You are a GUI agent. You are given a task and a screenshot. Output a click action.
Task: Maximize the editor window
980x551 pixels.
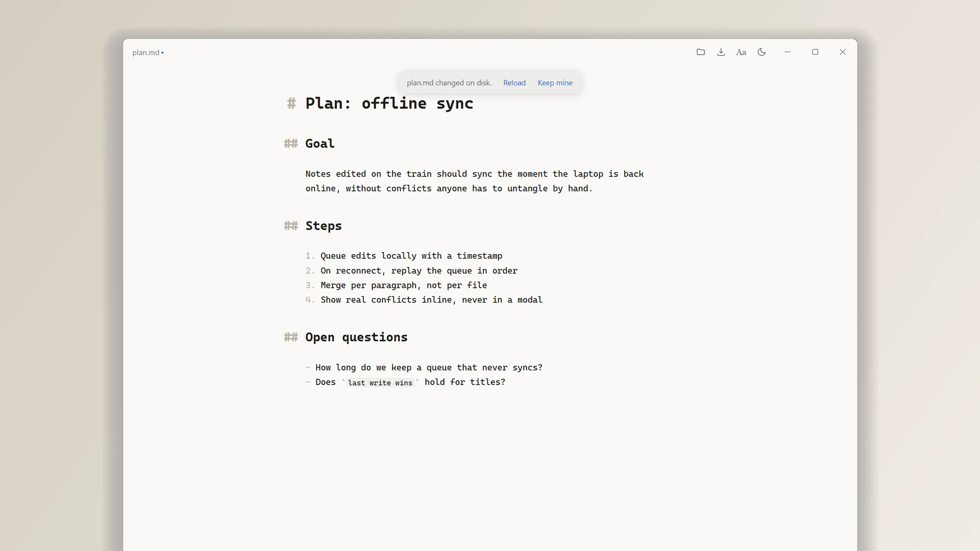point(815,52)
